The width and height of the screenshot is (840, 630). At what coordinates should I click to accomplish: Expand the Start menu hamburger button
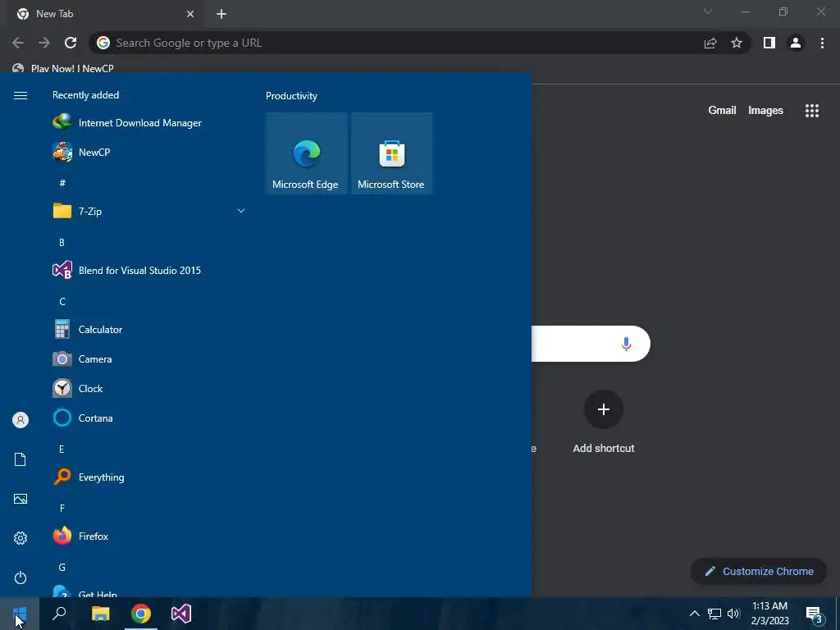(x=21, y=95)
